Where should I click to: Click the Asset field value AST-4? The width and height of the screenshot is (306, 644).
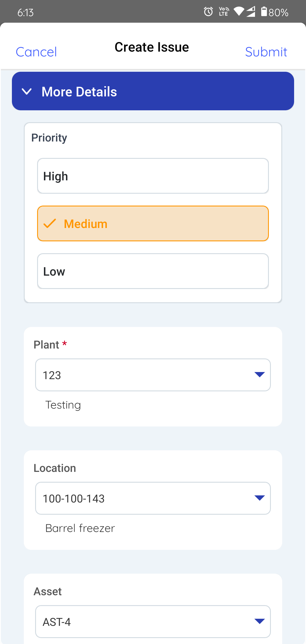point(142,622)
